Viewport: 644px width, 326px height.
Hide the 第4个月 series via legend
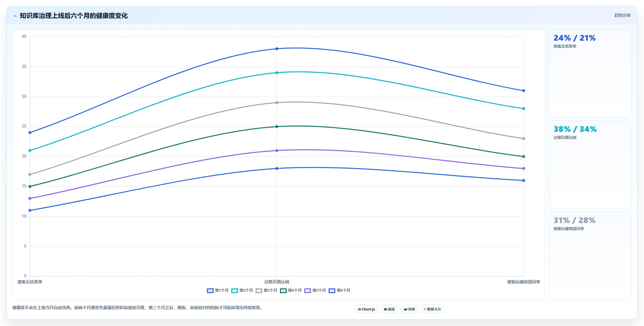(291, 290)
